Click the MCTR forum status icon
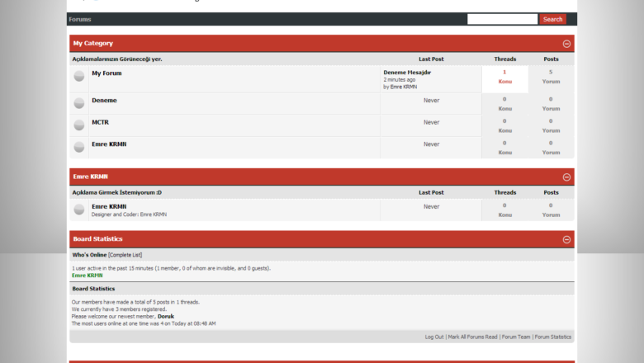 pos(79,125)
